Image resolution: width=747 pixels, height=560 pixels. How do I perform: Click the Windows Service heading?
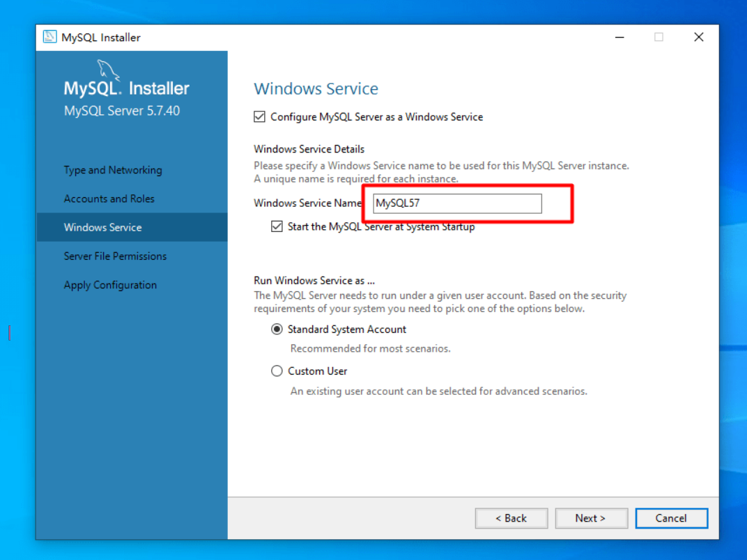[x=316, y=88]
